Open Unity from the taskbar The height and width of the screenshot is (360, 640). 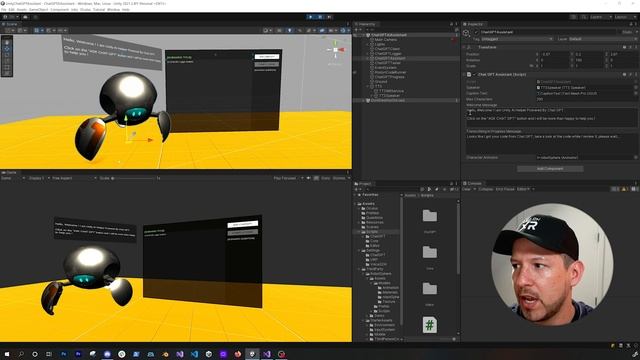click(x=252, y=354)
